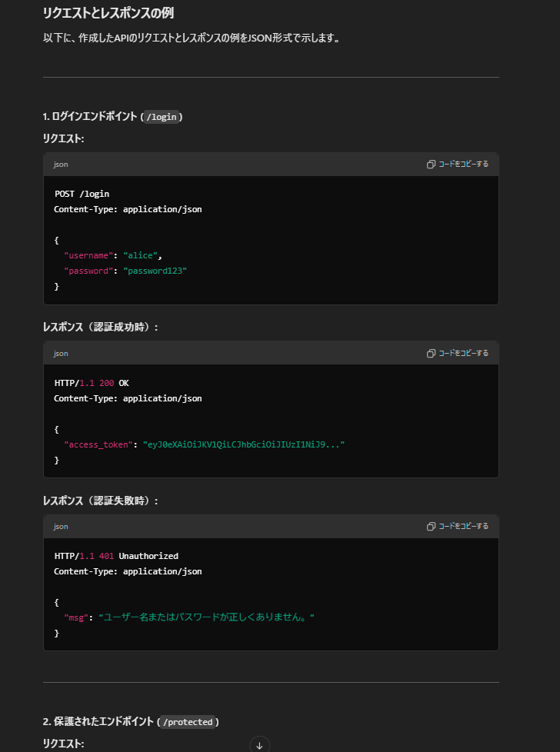
Task: Click the 'レスポンス（認証失敗時）' label
Action: [101, 501]
